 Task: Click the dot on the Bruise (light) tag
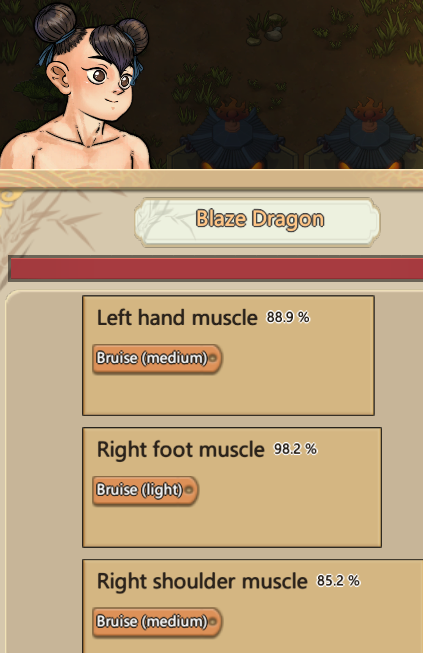pos(189,490)
